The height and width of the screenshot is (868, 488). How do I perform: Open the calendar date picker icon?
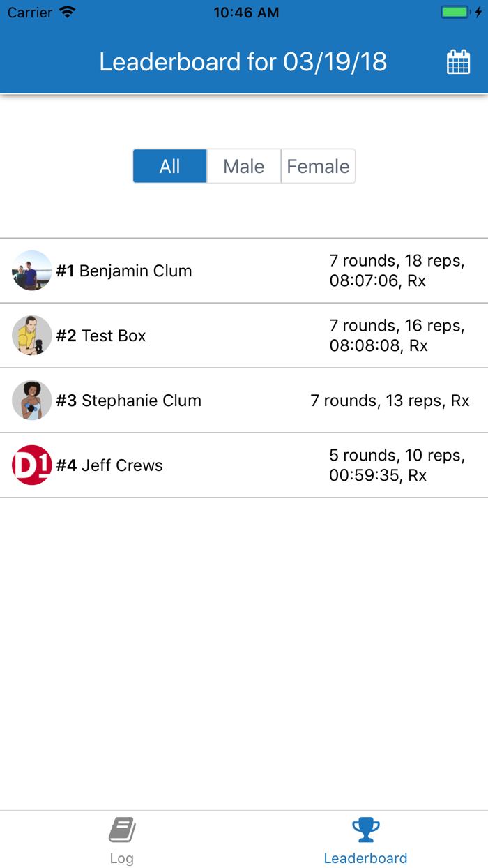(x=458, y=62)
